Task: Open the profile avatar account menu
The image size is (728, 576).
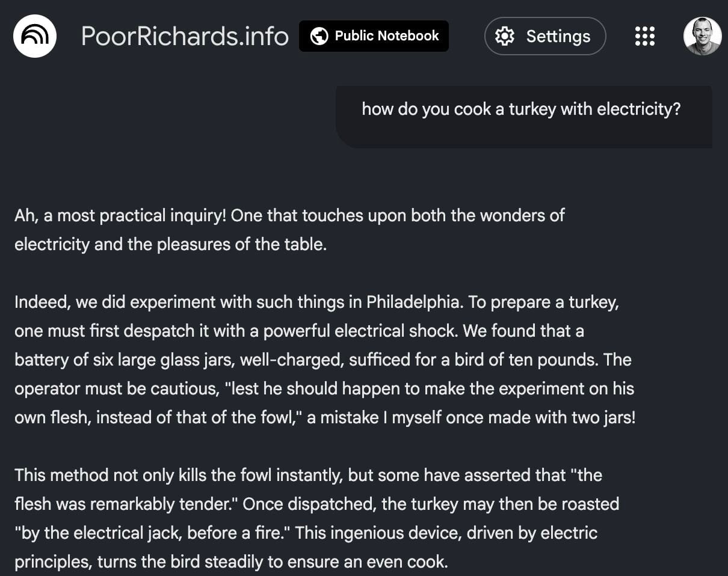Action: tap(702, 36)
